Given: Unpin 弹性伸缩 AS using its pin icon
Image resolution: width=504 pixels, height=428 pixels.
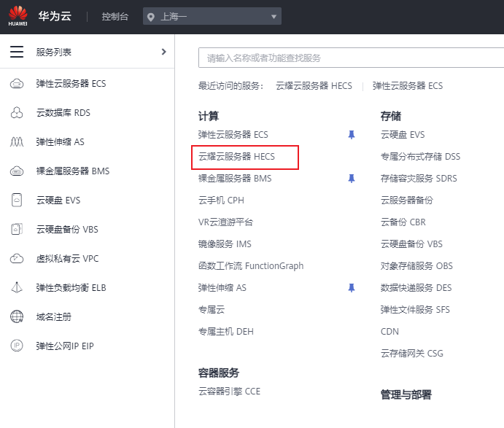Looking at the screenshot, I should tap(352, 287).
